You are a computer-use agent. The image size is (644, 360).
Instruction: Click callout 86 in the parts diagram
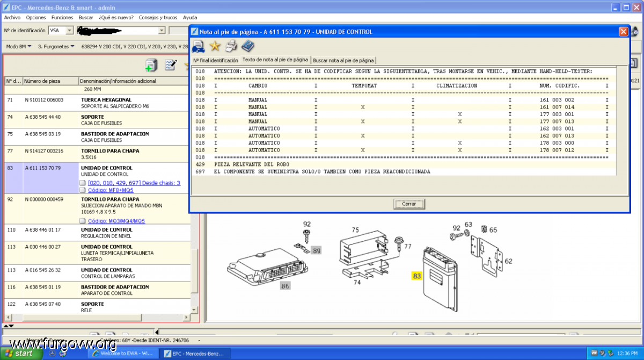(285, 286)
